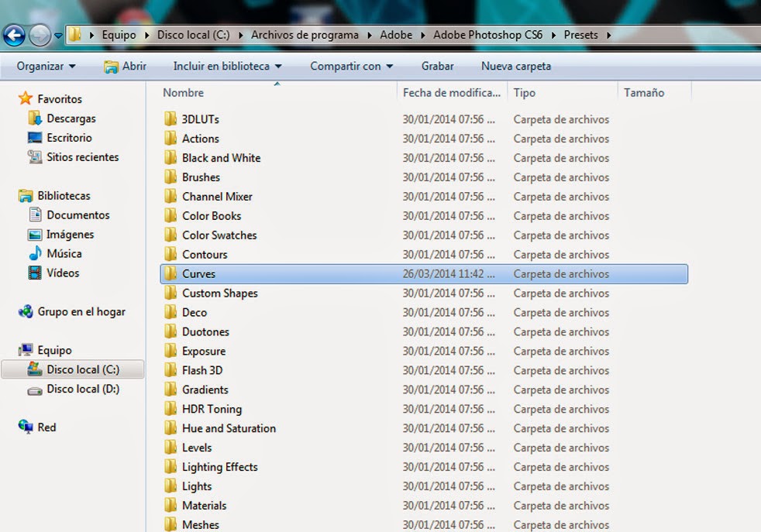
Task: Navigate to Adobe Photoshop CS6 breadcrumb
Action: 487,35
